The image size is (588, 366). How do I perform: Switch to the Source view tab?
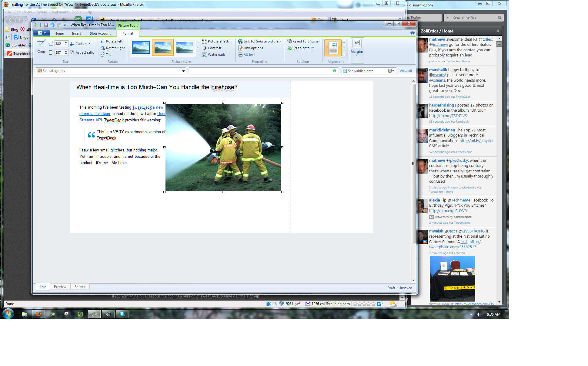[80, 287]
